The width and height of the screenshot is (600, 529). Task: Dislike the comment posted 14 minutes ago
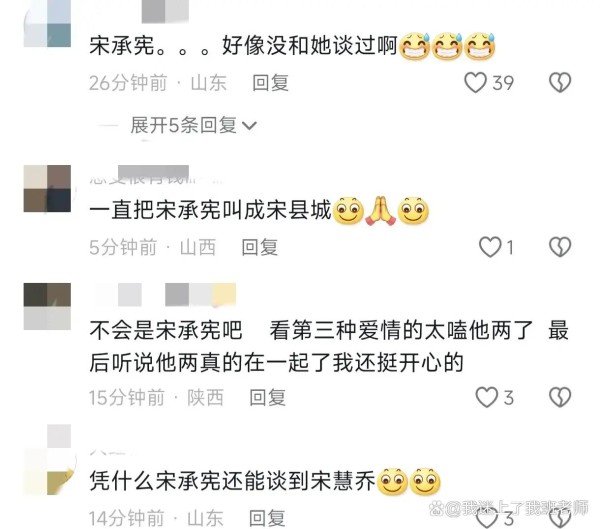tap(560, 519)
